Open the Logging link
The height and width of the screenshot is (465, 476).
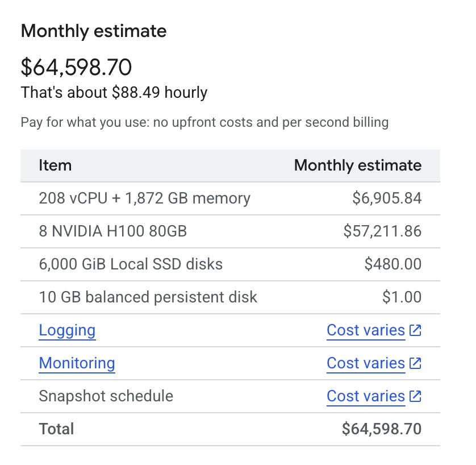pos(67,330)
